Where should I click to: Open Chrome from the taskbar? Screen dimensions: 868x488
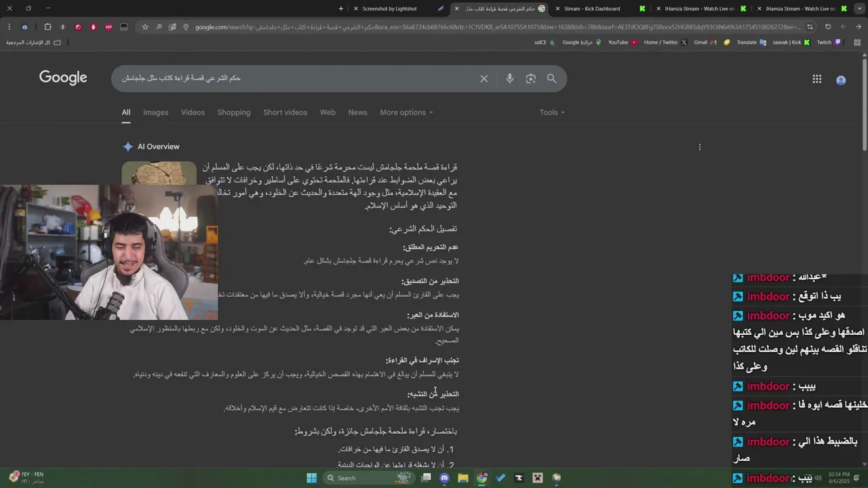pos(481,478)
